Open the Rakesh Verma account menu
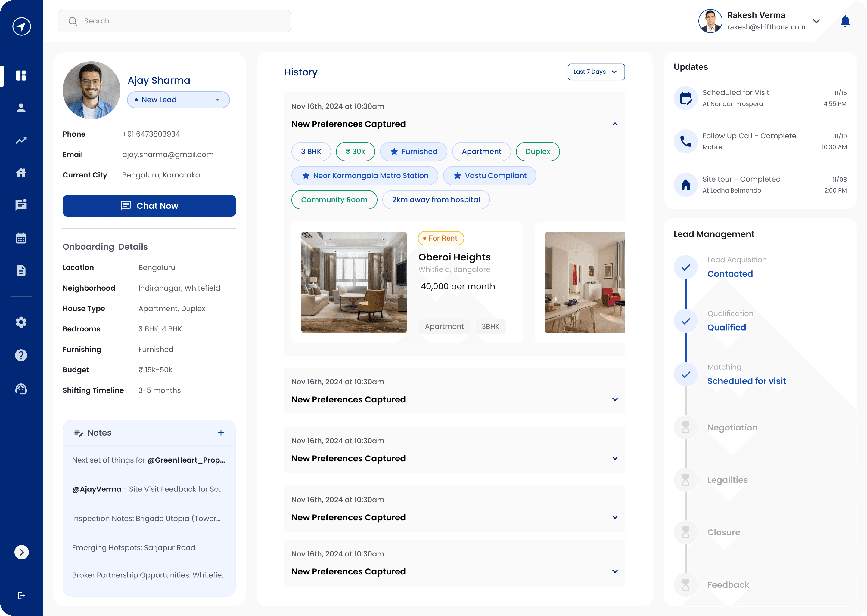This screenshot has height=616, width=867. [x=816, y=21]
